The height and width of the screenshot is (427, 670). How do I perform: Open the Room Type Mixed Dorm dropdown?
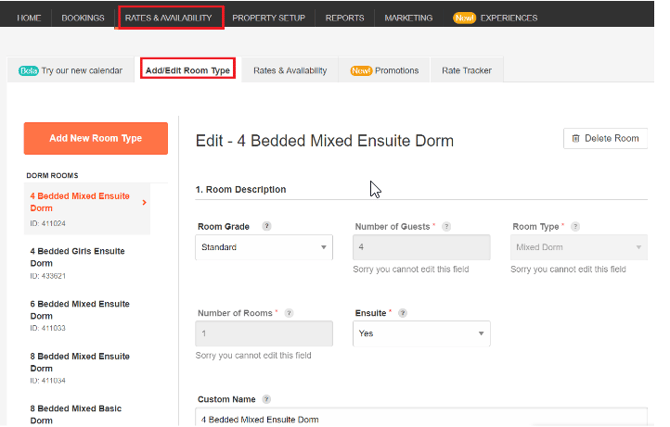click(x=578, y=247)
